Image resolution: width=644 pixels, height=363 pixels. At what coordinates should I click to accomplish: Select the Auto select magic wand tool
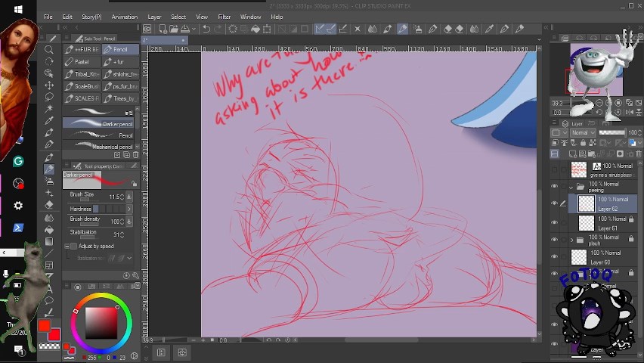pyautogui.click(x=49, y=110)
